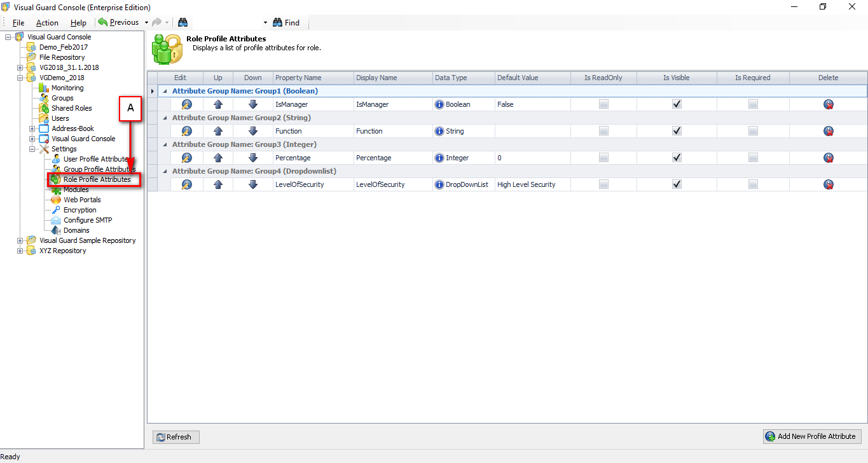Click the binoculars search icon in toolbar
This screenshot has width=868, height=463.
coord(183,22)
